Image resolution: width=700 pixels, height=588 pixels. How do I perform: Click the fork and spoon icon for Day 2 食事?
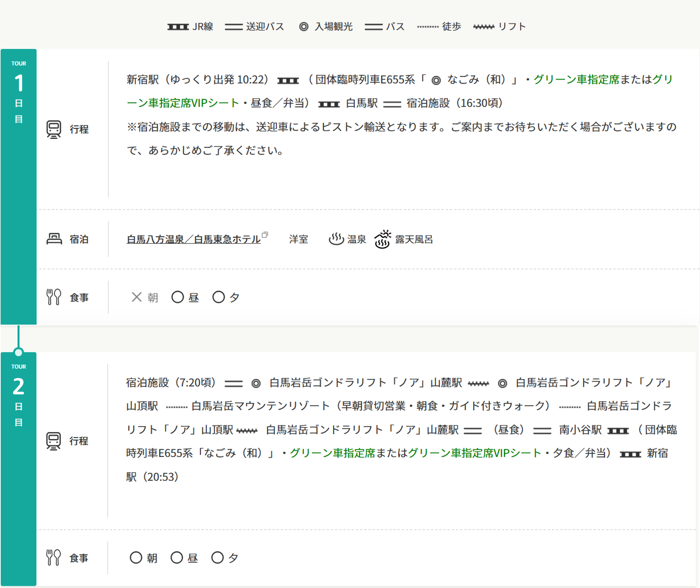54,557
